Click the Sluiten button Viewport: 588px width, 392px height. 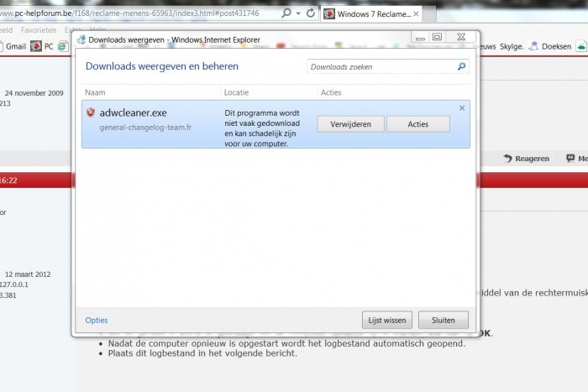[444, 320]
